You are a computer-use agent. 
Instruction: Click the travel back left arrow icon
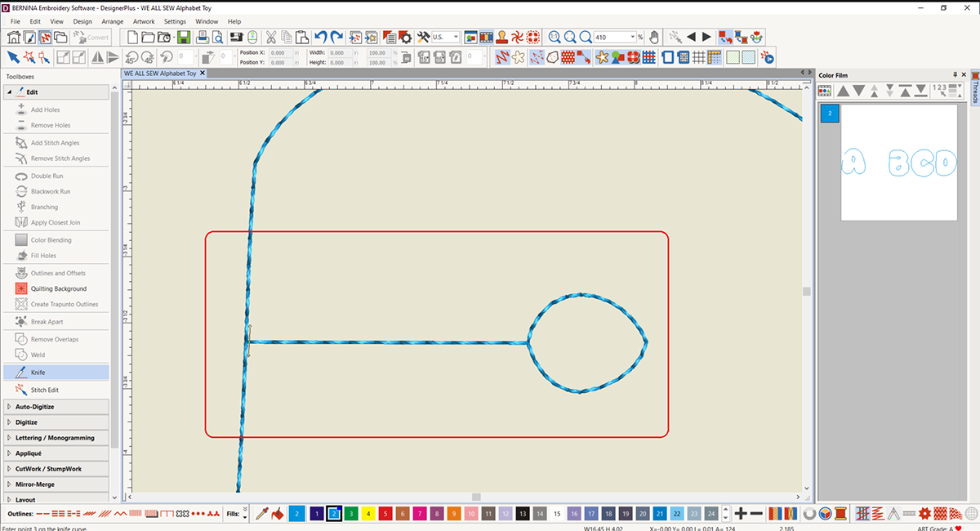[x=691, y=37]
